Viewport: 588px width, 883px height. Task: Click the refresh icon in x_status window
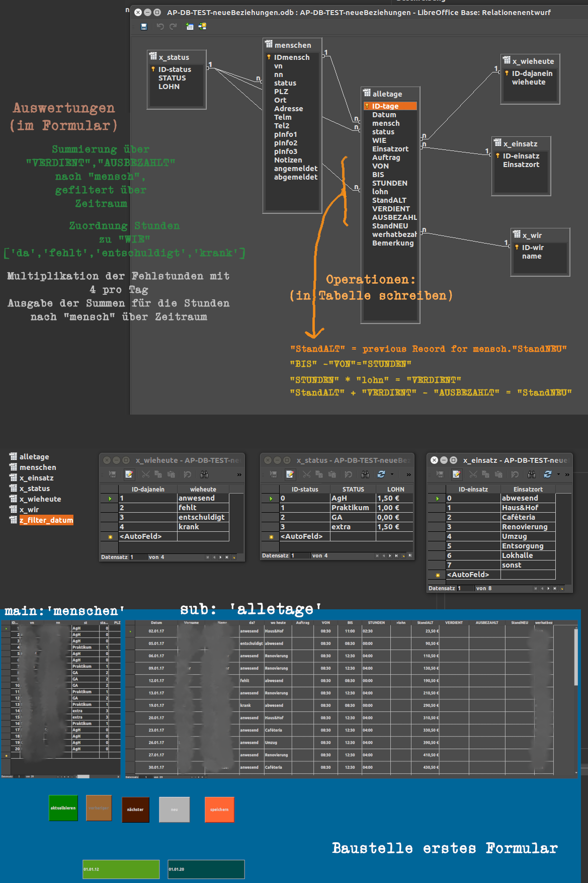pos(381,474)
